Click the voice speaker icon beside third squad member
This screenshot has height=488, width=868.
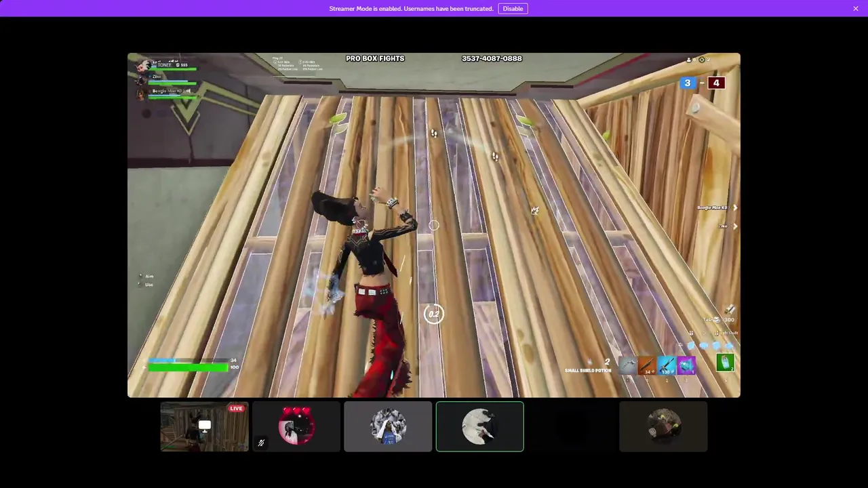pyautogui.click(x=189, y=91)
